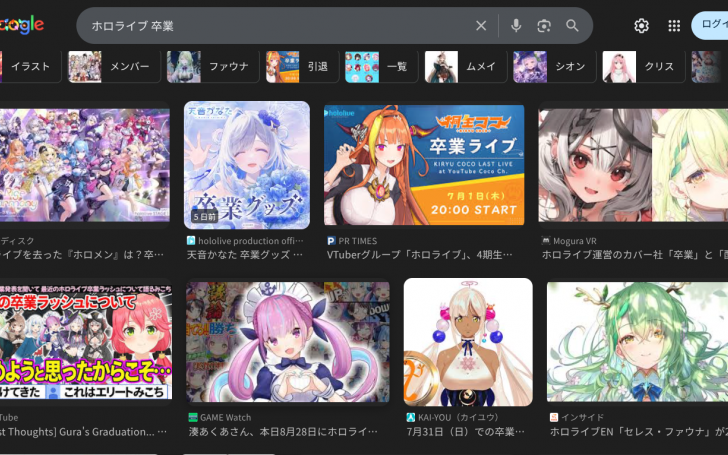The image size is (728, 455).
Task: Open the Google apps grid
Action: (674, 26)
